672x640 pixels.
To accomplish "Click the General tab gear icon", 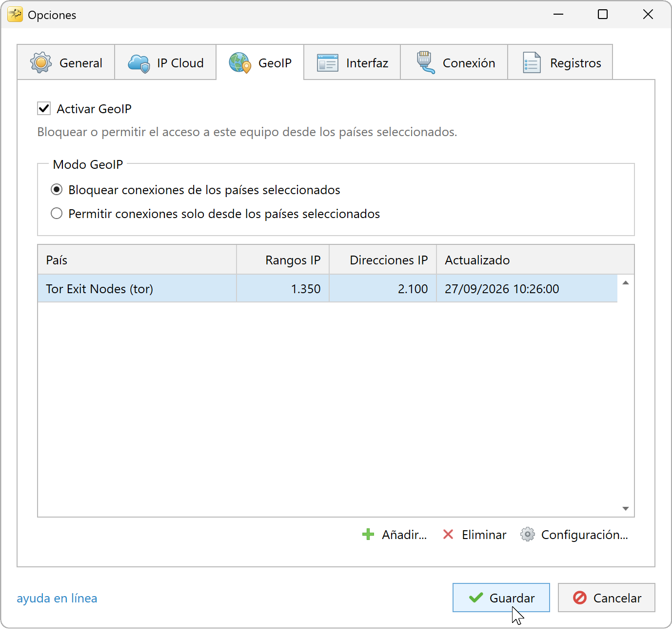I will point(41,62).
